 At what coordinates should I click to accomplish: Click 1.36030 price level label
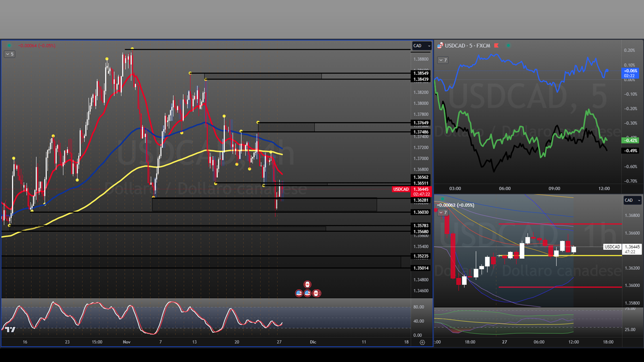(421, 212)
